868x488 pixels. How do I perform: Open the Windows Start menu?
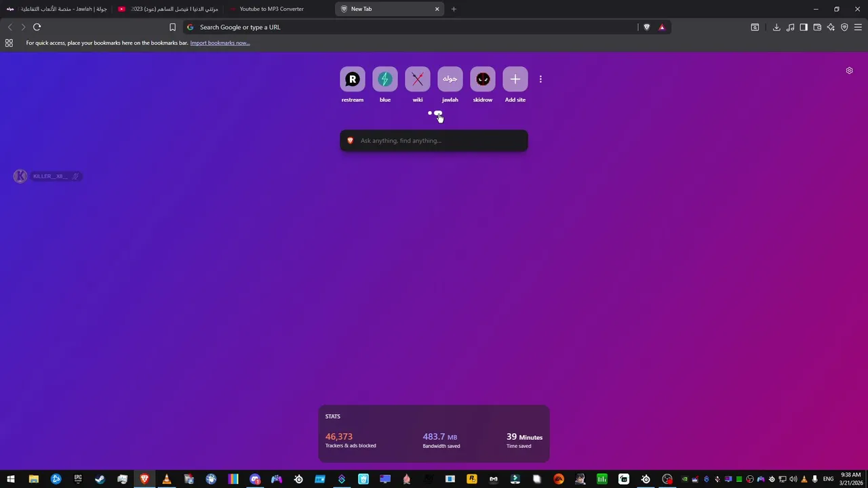[10, 479]
